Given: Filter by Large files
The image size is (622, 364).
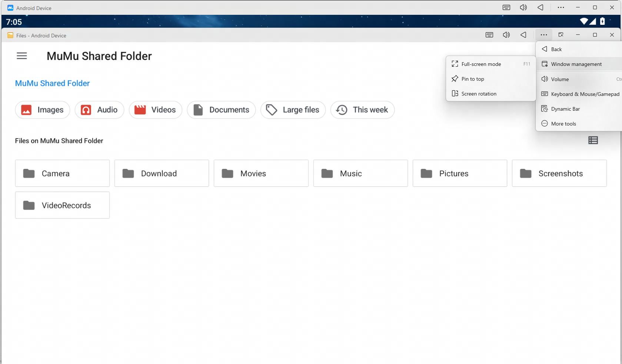Looking at the screenshot, I should click(293, 110).
